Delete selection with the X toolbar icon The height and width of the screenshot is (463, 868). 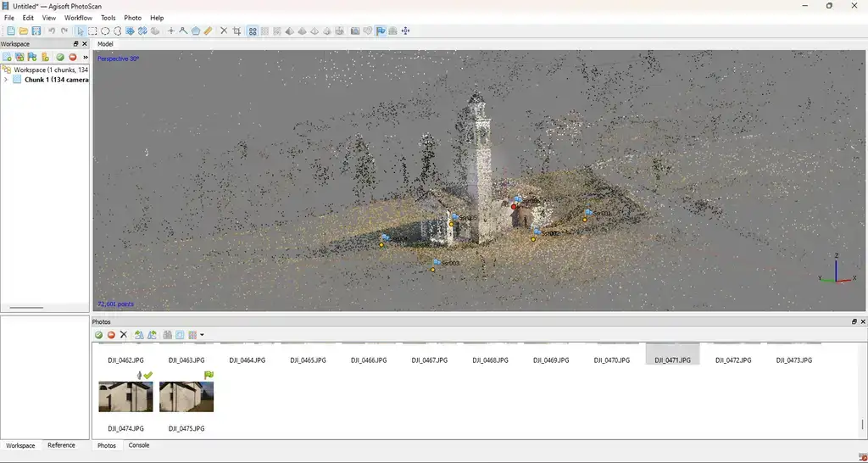[224, 31]
